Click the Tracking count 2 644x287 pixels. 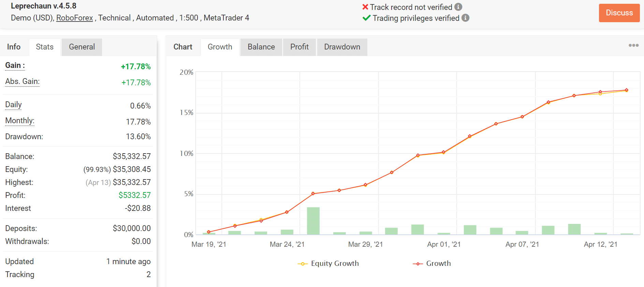point(148,274)
